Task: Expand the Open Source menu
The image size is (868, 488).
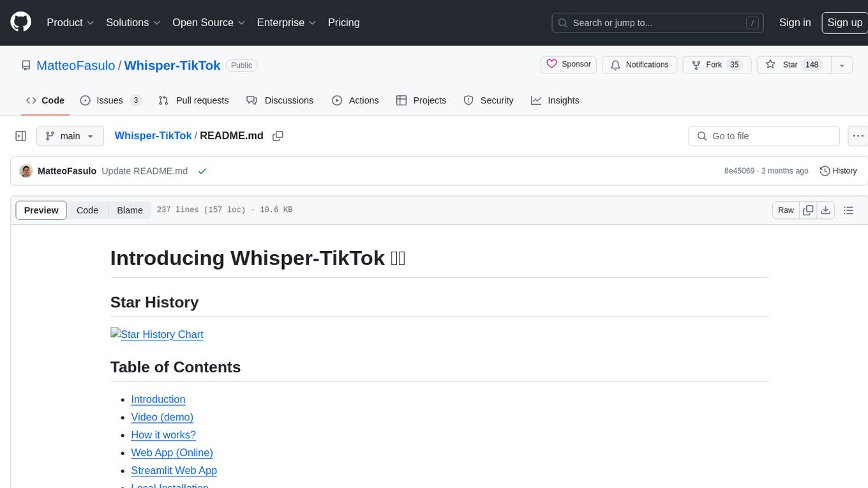Action: click(x=209, y=22)
